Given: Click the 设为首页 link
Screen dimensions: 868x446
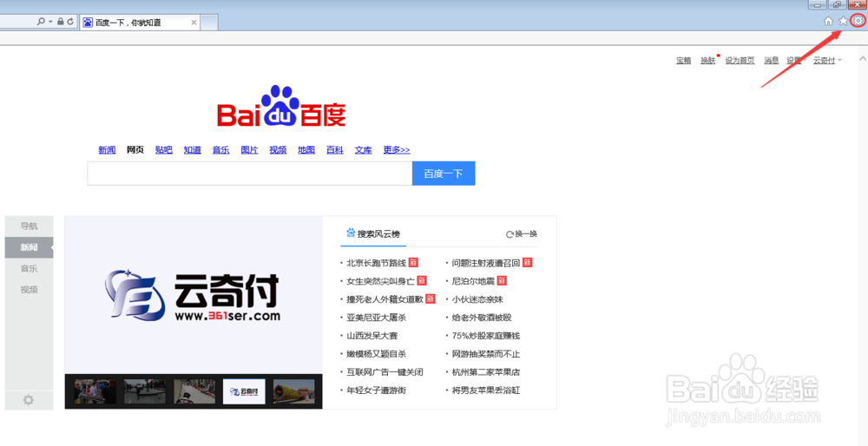Looking at the screenshot, I should click(x=740, y=61).
